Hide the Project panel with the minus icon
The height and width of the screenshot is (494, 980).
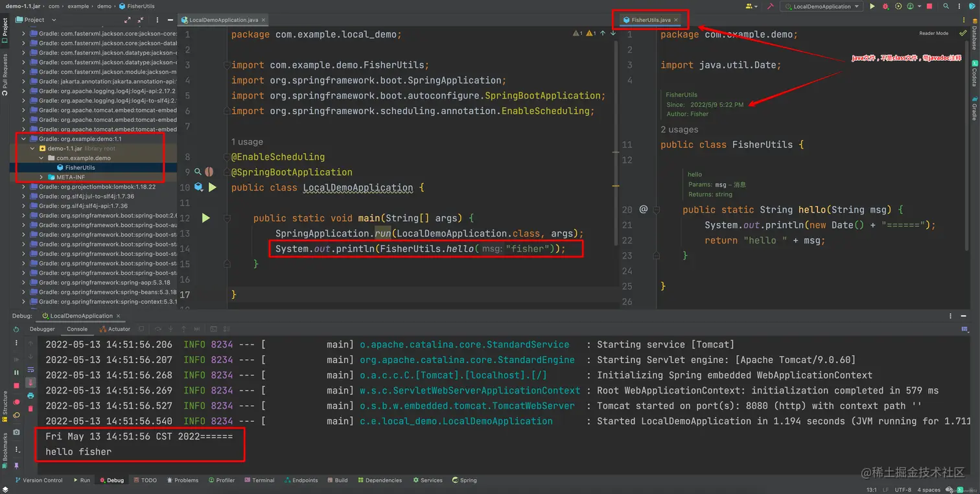170,20
